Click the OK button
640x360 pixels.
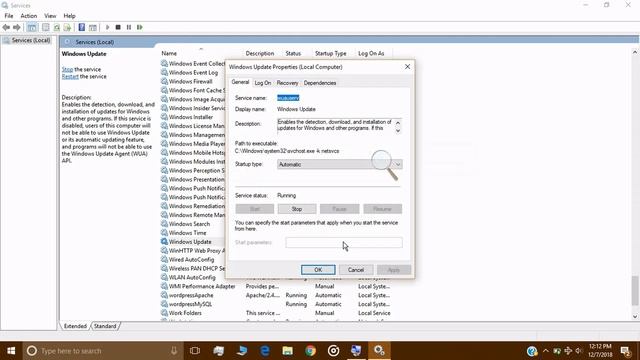tap(318, 270)
